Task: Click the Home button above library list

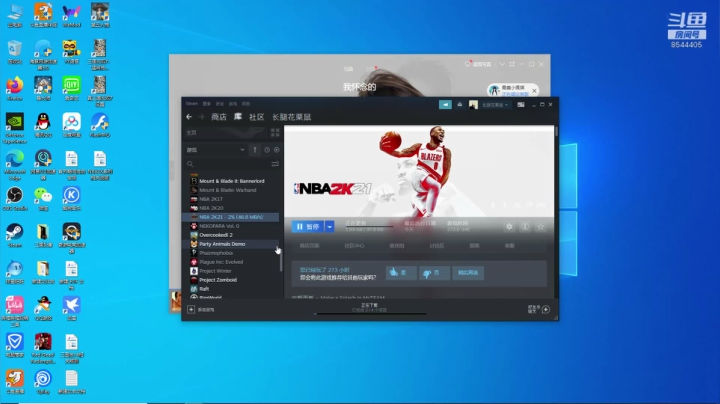Action: (x=225, y=133)
